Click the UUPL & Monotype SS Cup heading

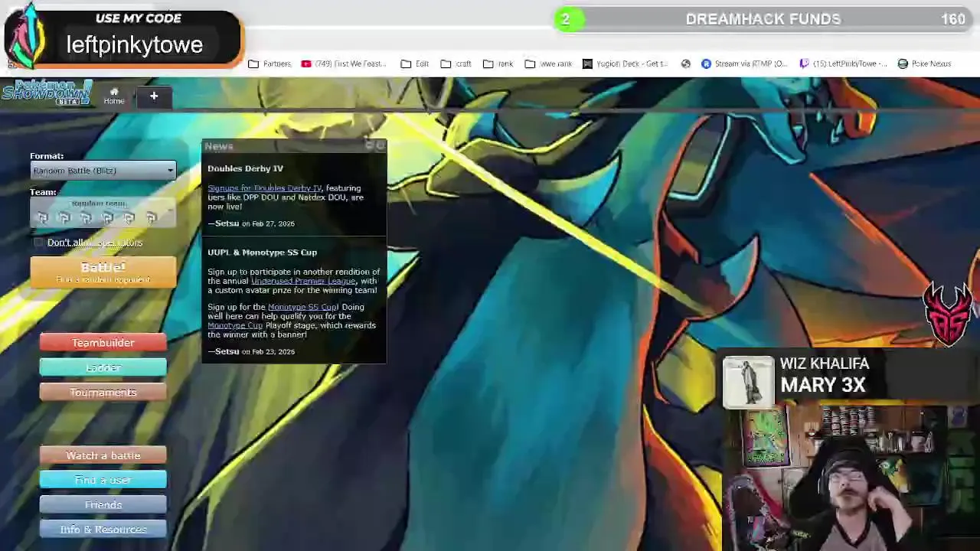point(262,252)
